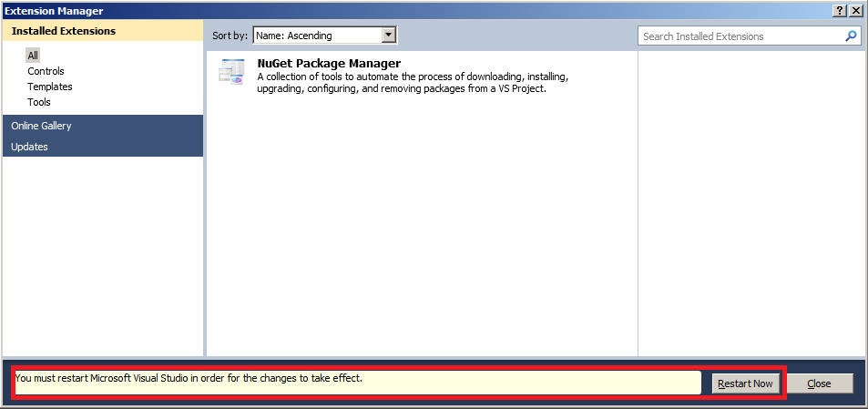Viewport: 868px width, 409px height.
Task: Click the Close button at the bottom
Action: 819,383
